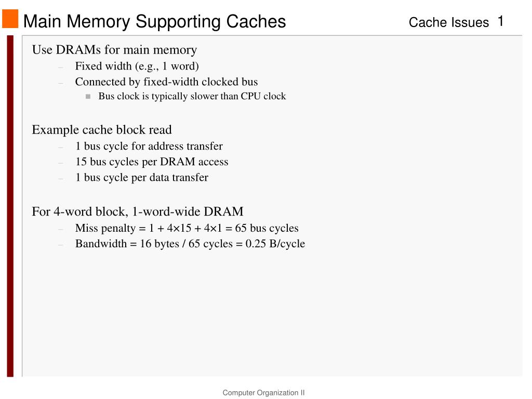Click the dark red vertical bar

tap(10, 206)
